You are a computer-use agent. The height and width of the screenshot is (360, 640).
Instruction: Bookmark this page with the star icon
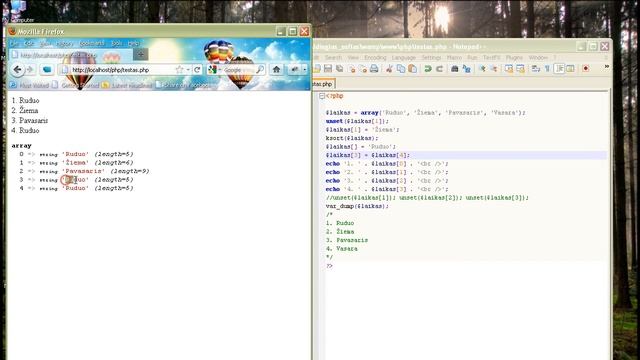pyautogui.click(x=179, y=70)
